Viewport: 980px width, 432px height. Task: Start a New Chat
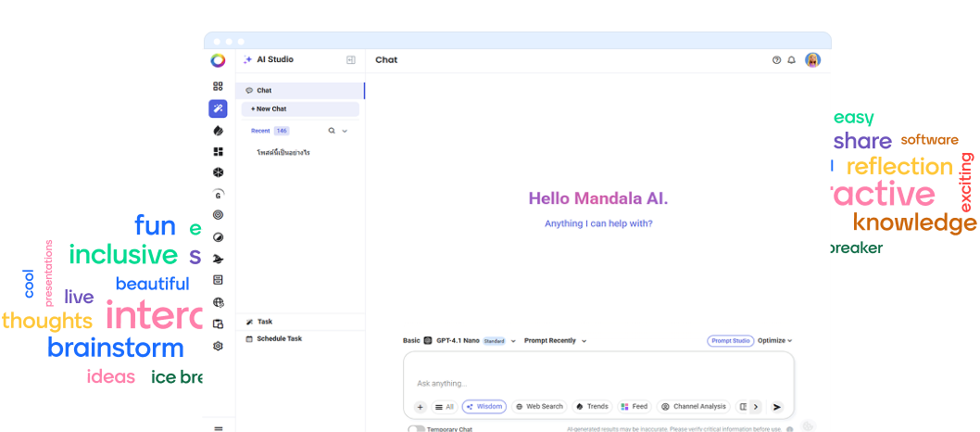pyautogui.click(x=300, y=108)
